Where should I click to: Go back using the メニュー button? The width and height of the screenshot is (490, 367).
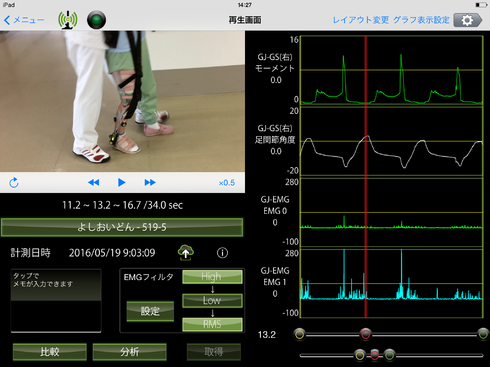[x=24, y=20]
